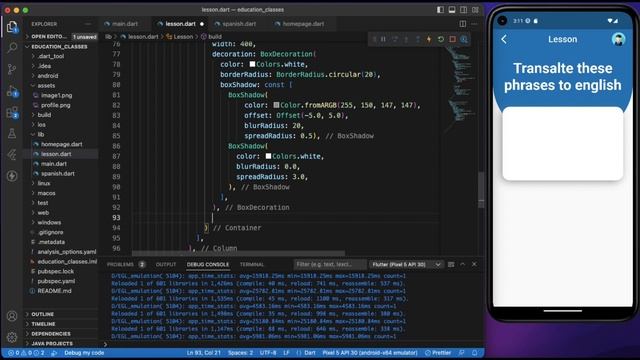The height and width of the screenshot is (360, 640).
Task: Click the green restart debug icon
Action: tap(441, 39)
